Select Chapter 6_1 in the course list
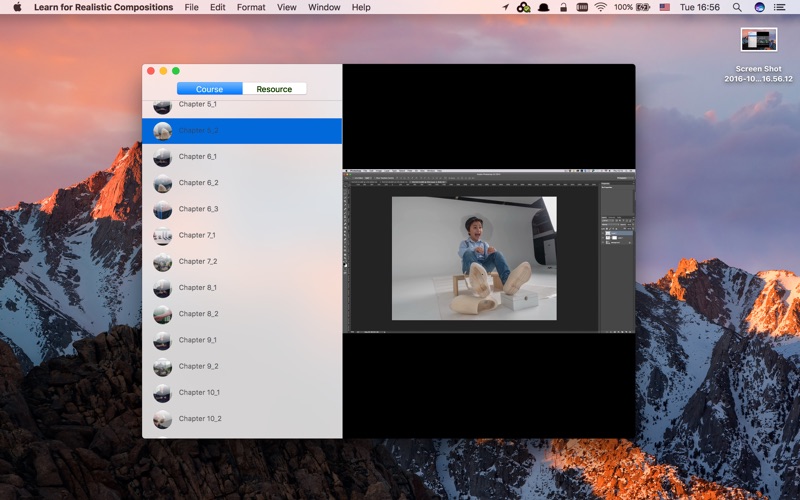800x500 pixels. pos(242,157)
